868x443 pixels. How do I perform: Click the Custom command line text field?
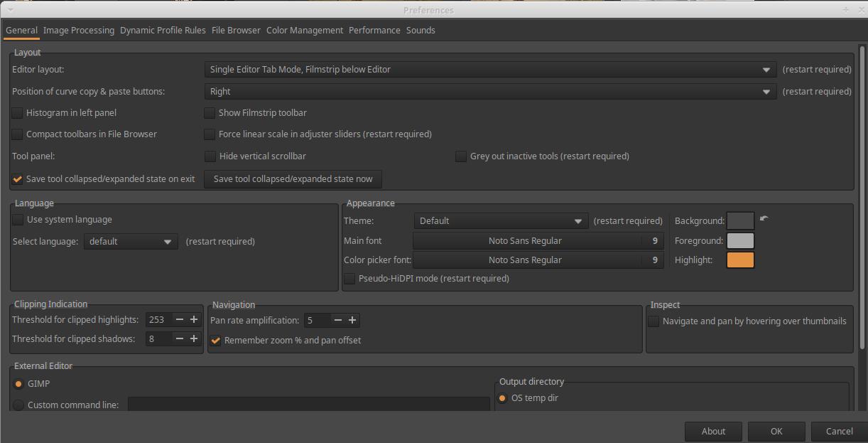308,405
